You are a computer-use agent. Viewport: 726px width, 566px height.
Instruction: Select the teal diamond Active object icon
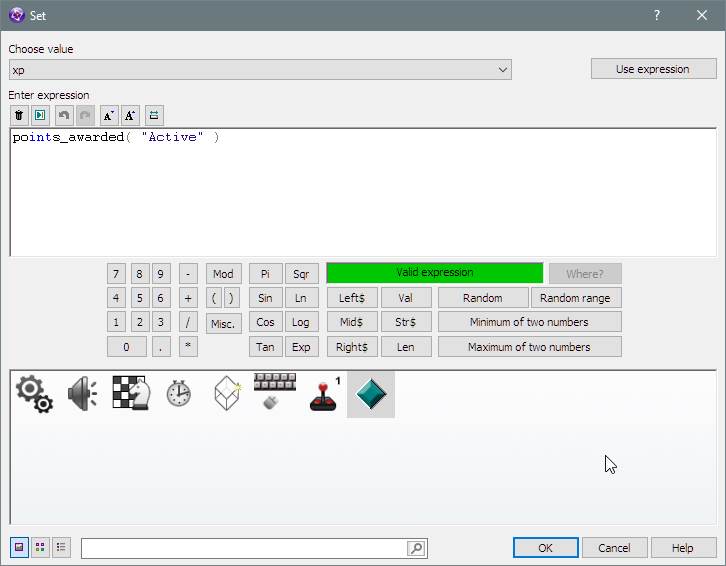point(371,394)
